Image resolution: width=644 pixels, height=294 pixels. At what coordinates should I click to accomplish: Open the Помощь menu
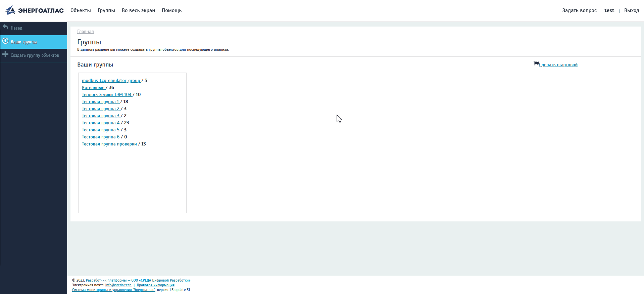[171, 10]
